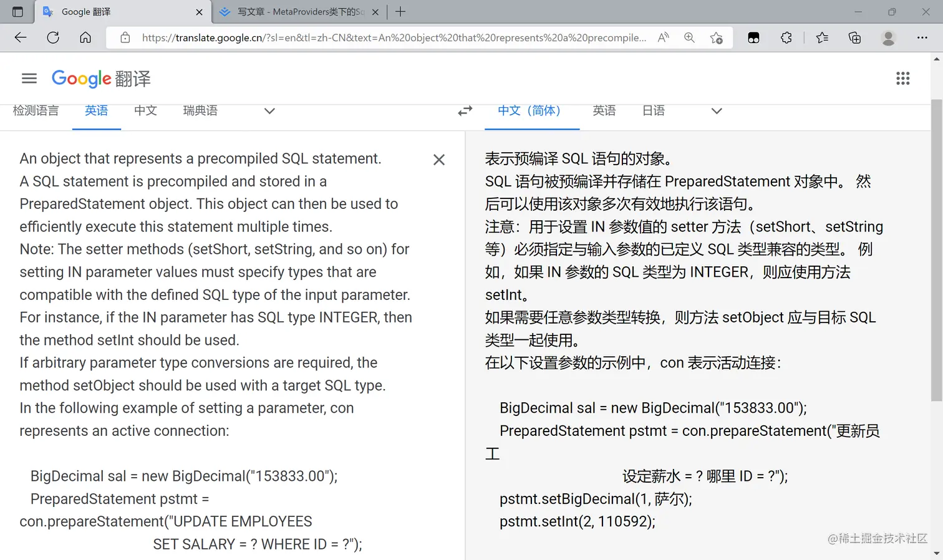Image resolution: width=943 pixels, height=560 pixels.
Task: Select 中文 as source language
Action: [x=145, y=111]
